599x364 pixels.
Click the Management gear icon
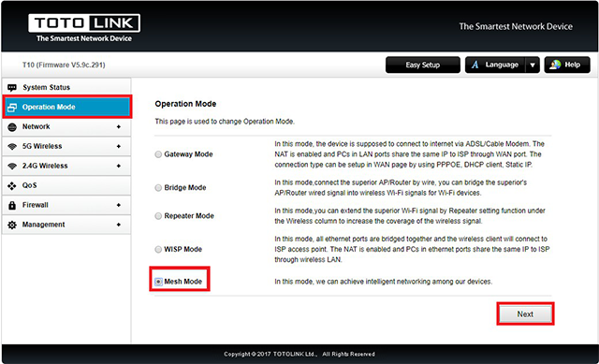coord(12,225)
